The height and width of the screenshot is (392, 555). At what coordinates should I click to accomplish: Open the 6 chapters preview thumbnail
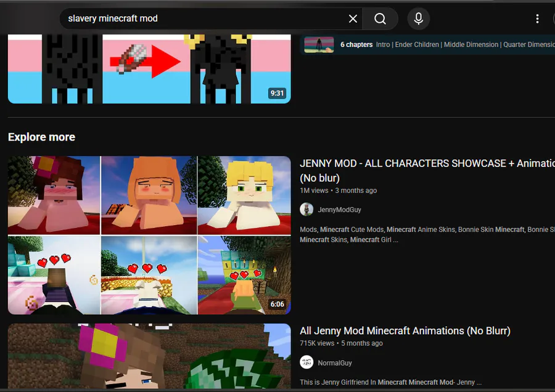click(x=319, y=45)
